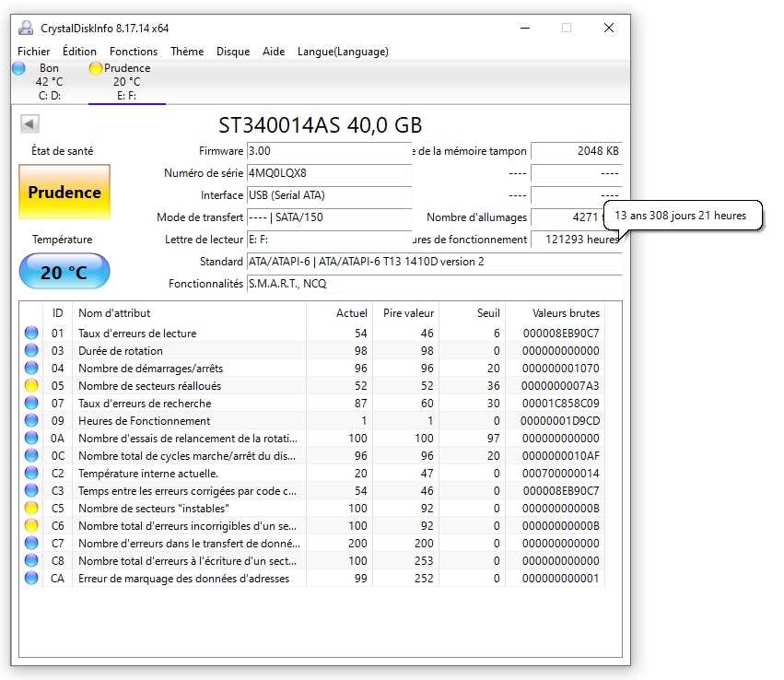
Task: Select the Bon disk C: D: tab
Action: pyautogui.click(x=49, y=81)
